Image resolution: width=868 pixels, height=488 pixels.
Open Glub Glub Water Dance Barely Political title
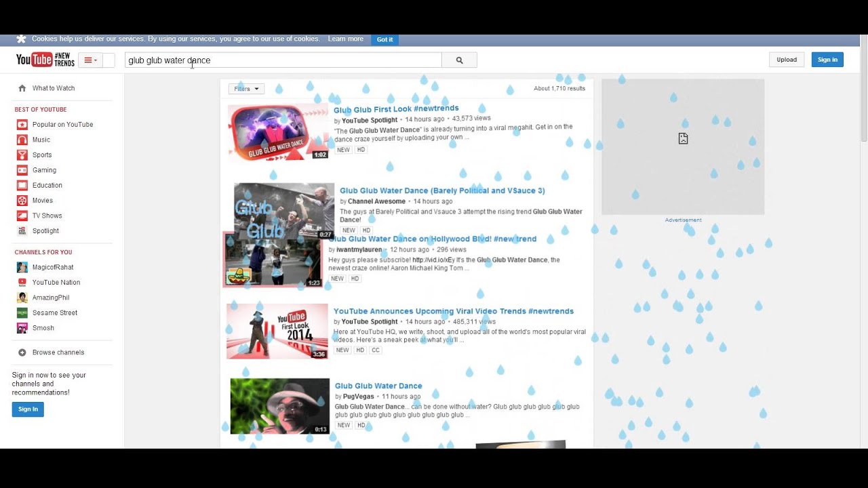click(x=442, y=191)
